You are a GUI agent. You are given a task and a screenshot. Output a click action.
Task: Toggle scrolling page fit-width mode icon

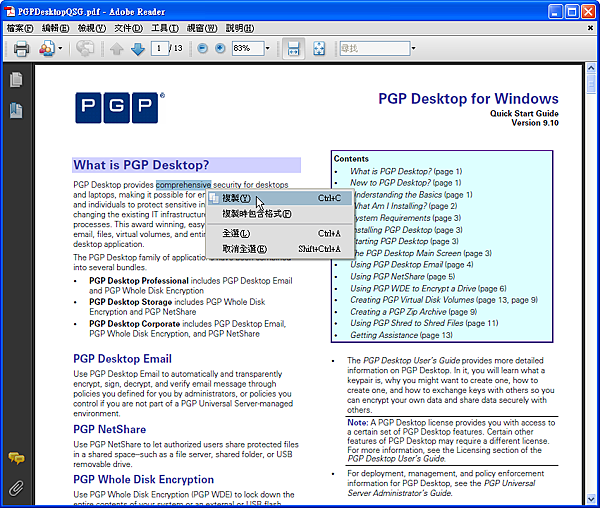coord(293,49)
